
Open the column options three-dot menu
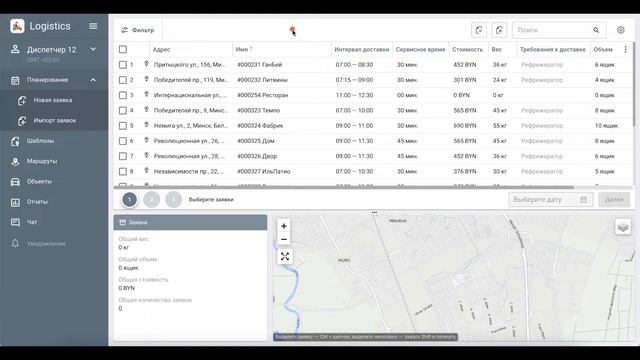pyautogui.click(x=625, y=49)
